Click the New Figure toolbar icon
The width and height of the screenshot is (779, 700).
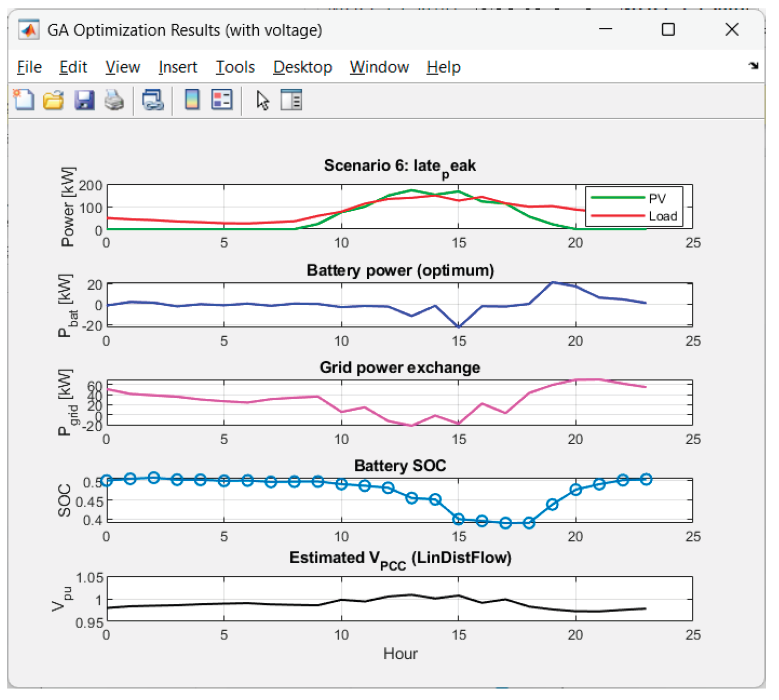click(23, 99)
